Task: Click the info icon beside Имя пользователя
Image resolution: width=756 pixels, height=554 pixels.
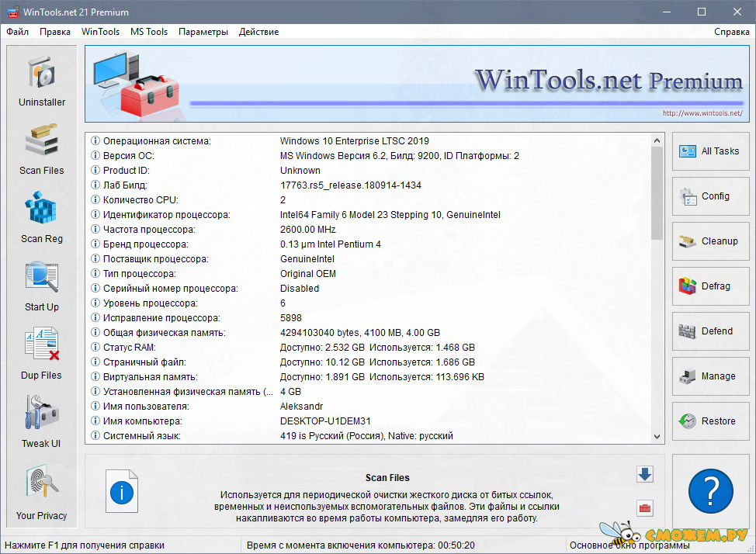Action: [95, 406]
